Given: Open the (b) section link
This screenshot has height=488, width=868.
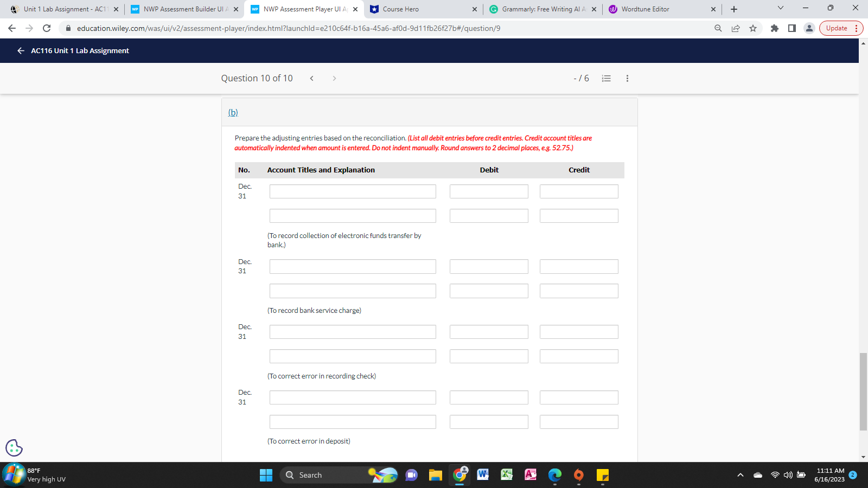Looking at the screenshot, I should pyautogui.click(x=233, y=112).
